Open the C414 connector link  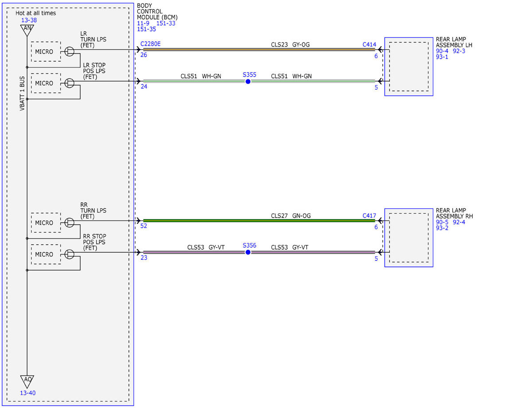click(369, 44)
